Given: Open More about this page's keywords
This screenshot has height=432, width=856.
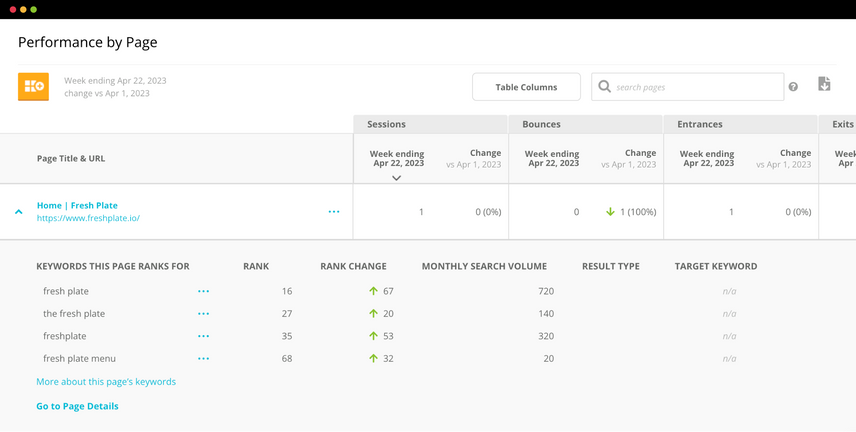Looking at the screenshot, I should pos(106,382).
